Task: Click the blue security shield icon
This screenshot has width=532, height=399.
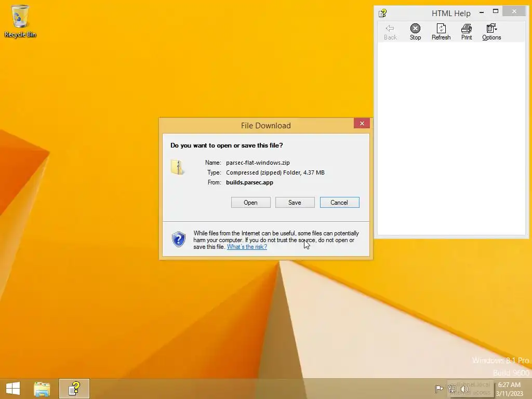Action: [179, 239]
